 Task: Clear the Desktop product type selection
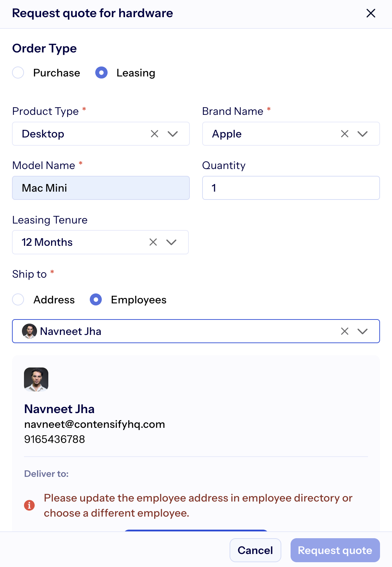[155, 134]
